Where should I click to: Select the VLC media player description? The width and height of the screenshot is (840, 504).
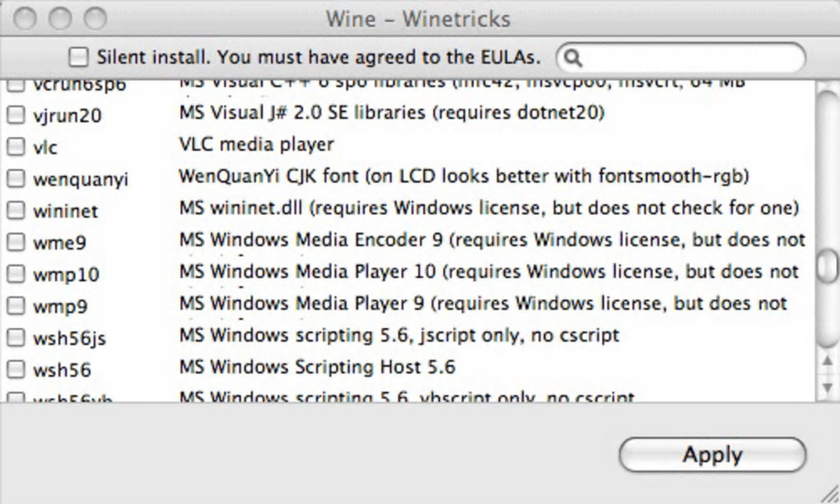(x=256, y=145)
